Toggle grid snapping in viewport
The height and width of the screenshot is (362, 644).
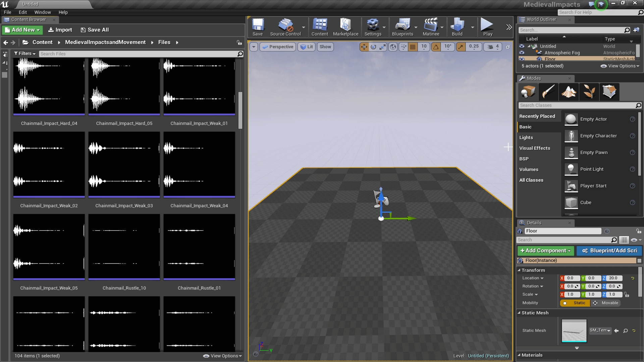pos(413,47)
